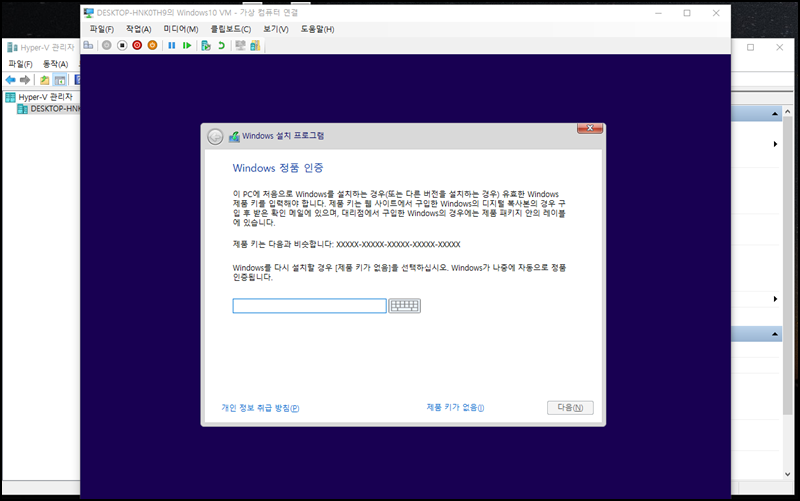The height and width of the screenshot is (501, 800).
Task: Open 파일(F) menu in Hyper-V Manager
Action: click(x=20, y=64)
